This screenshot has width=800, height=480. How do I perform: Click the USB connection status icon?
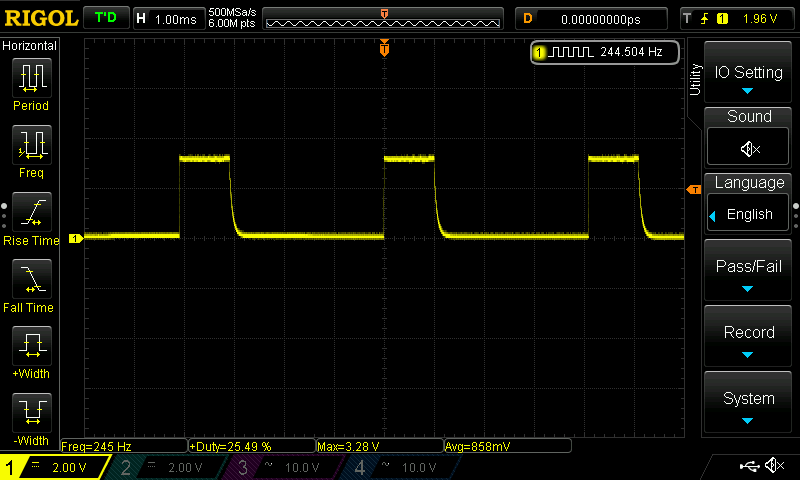pyautogui.click(x=749, y=465)
